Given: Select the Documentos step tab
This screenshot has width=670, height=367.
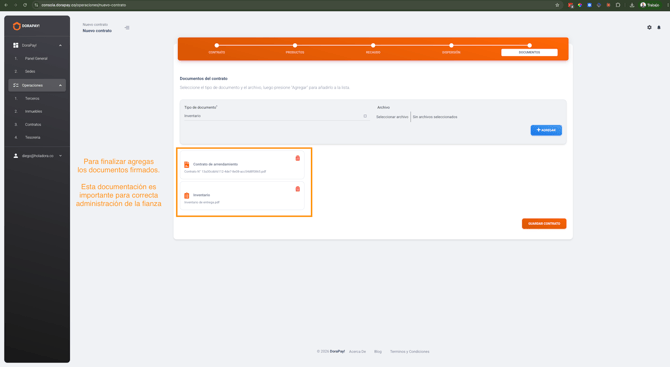Looking at the screenshot, I should pos(529,53).
